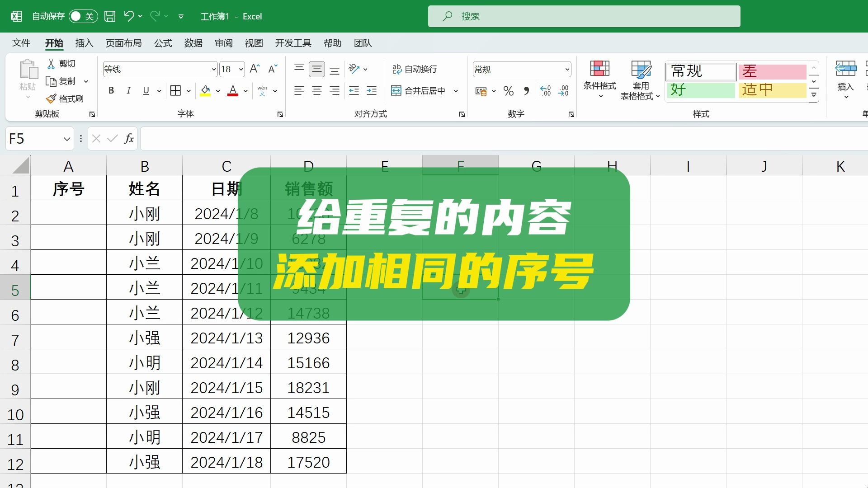Screen dimensions: 868x488
Task: Toggle Italic formatting
Action: [128, 90]
